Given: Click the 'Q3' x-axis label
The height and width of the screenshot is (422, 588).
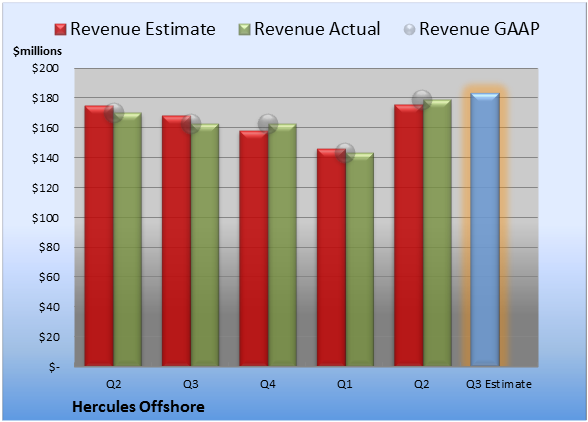Looking at the screenshot, I should point(190,384).
